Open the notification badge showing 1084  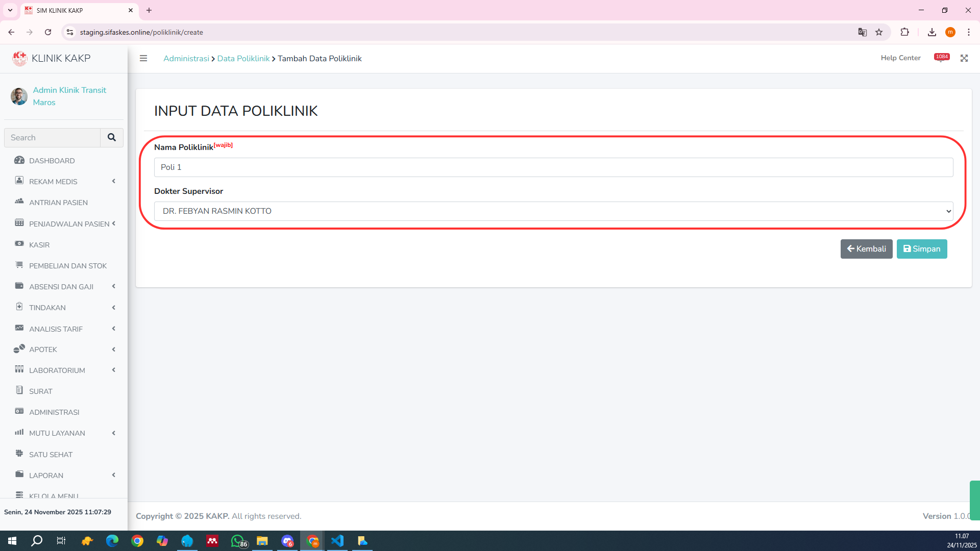tap(941, 57)
